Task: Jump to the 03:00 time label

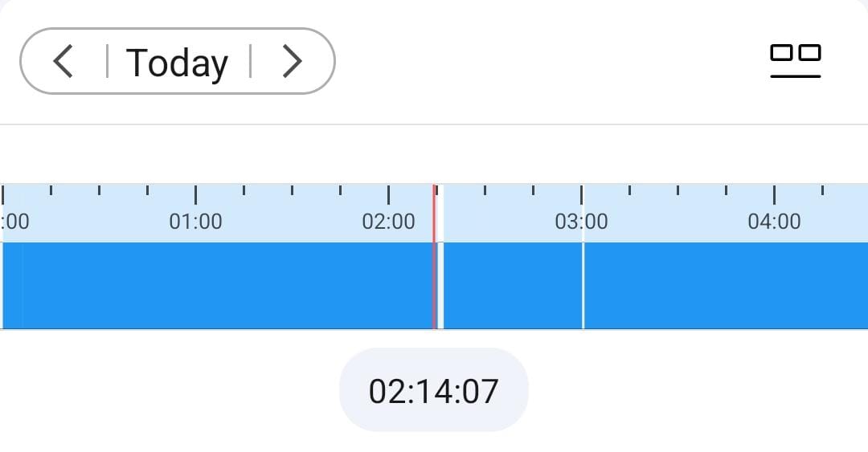Action: pyautogui.click(x=581, y=222)
